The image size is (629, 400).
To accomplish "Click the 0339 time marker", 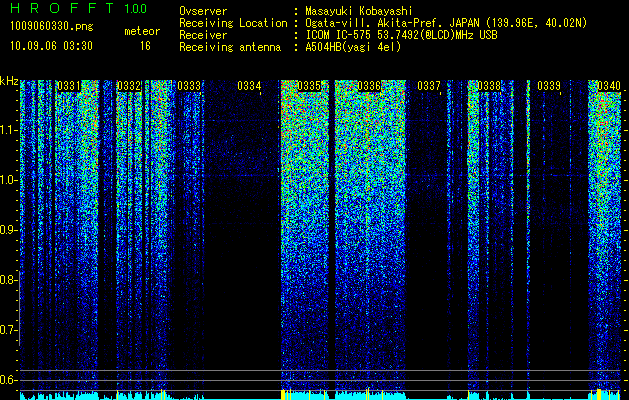I will [x=549, y=86].
